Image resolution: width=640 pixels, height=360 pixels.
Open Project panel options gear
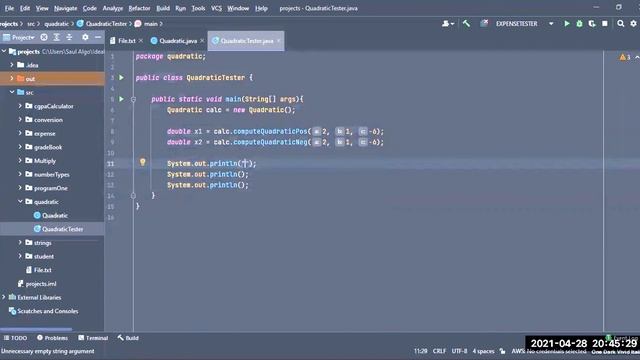[x=85, y=38]
